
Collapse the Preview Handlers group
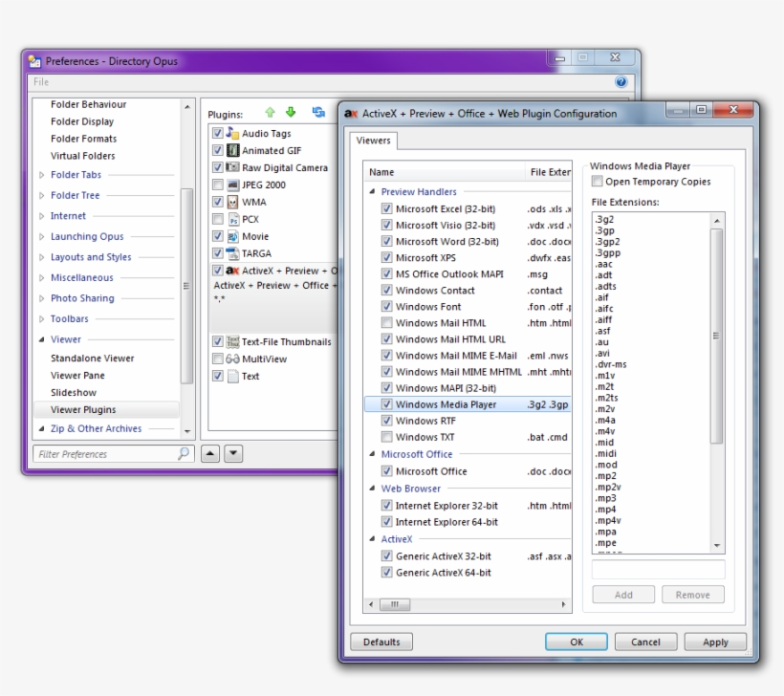point(372,191)
